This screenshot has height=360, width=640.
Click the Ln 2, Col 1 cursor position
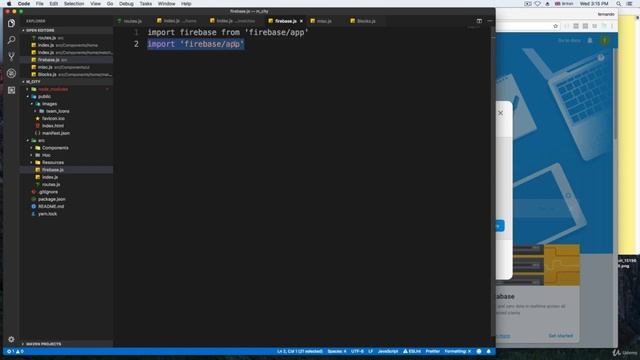coord(300,351)
